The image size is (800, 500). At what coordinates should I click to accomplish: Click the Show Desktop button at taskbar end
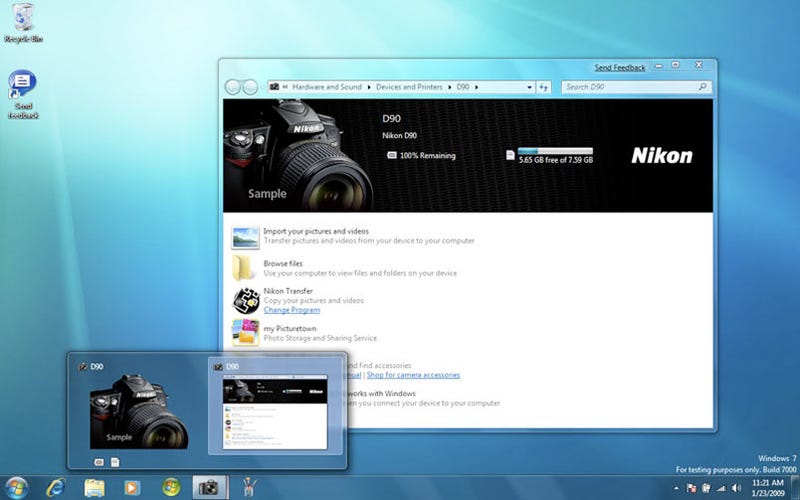[x=795, y=488]
